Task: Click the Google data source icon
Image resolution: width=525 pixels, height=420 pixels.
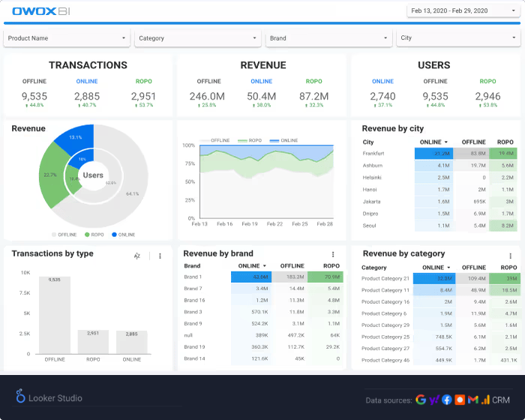Action: (x=421, y=400)
